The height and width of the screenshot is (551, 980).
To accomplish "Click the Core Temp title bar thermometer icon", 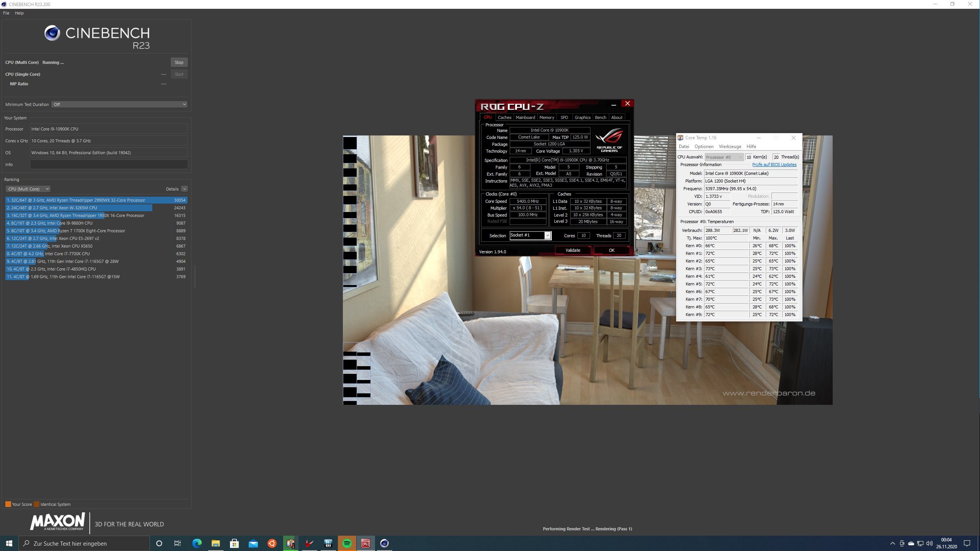I will point(680,138).
